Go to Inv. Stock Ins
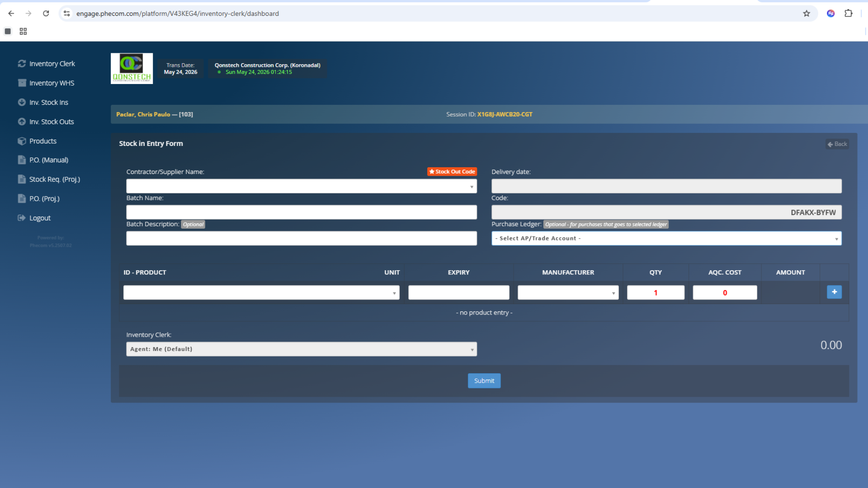The image size is (868, 488). [x=49, y=103]
